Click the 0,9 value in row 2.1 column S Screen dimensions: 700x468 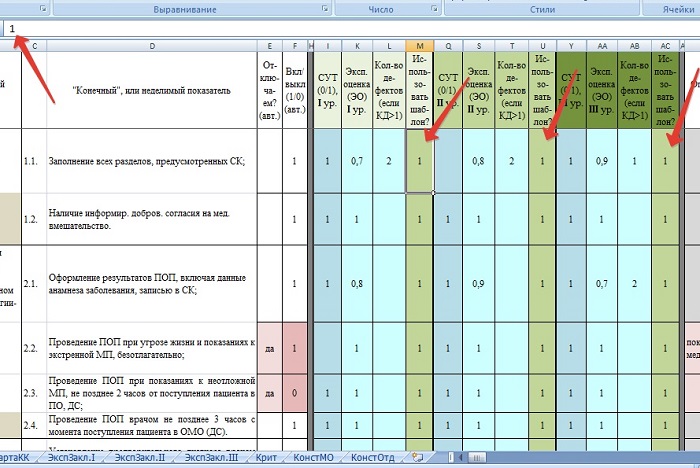pyautogui.click(x=479, y=284)
